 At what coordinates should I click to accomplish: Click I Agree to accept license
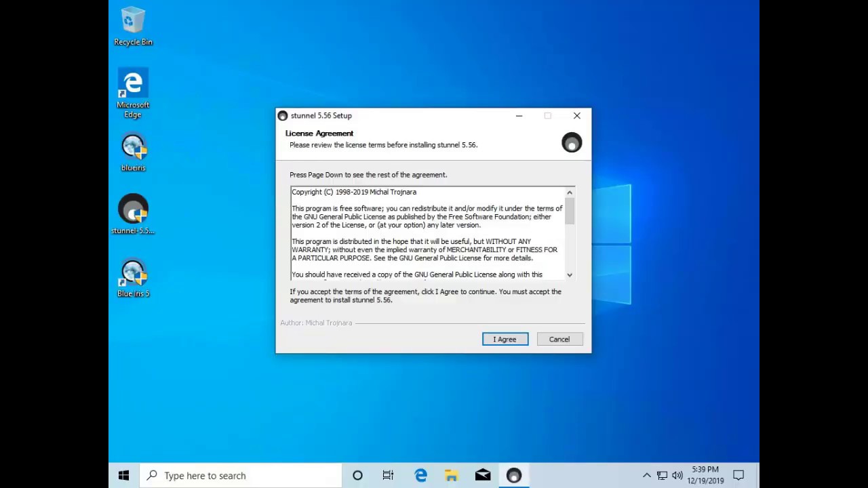(x=505, y=340)
